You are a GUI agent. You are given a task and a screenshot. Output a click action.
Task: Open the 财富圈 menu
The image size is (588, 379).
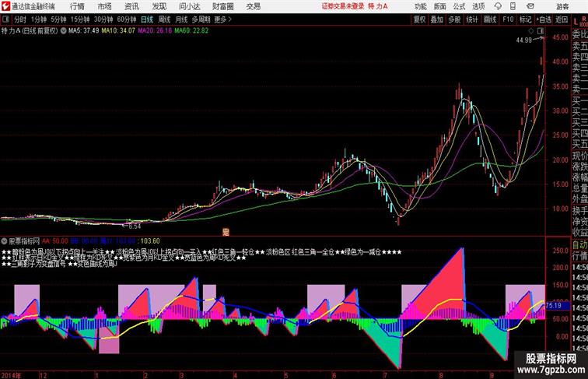[x=222, y=6]
